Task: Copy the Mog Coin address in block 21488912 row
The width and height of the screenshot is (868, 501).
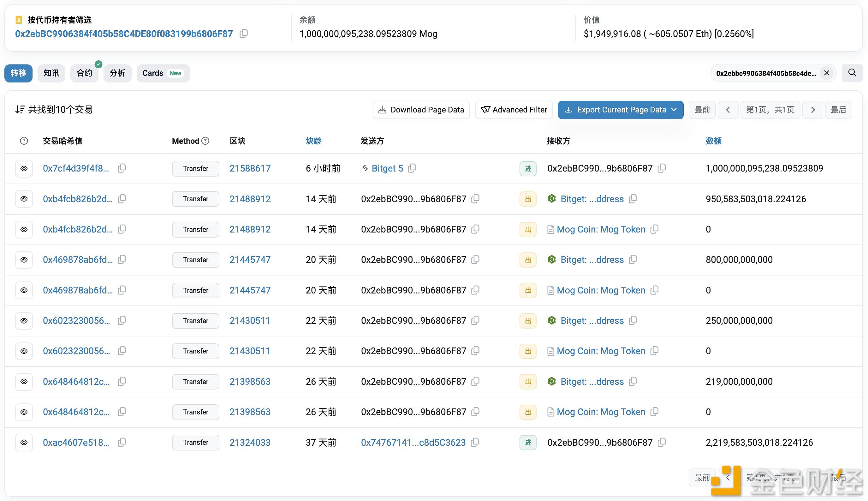Action: click(x=655, y=229)
